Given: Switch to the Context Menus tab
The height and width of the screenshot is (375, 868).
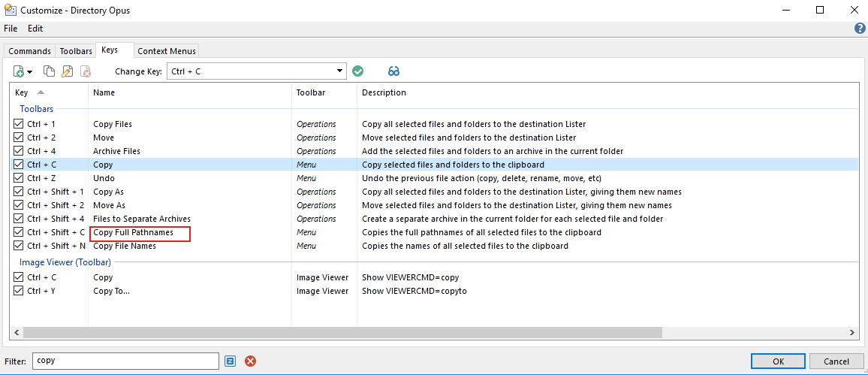Looking at the screenshot, I should pyautogui.click(x=167, y=51).
